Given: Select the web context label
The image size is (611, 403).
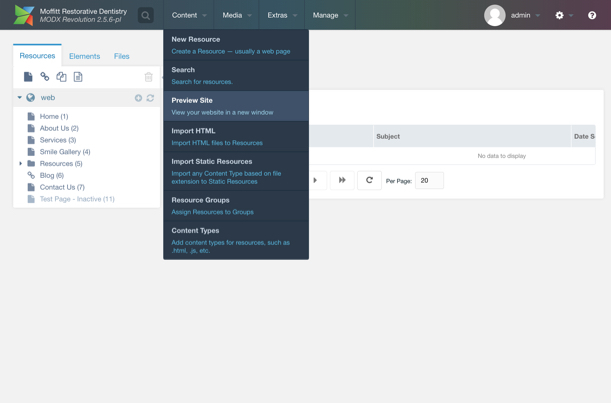Looking at the screenshot, I should point(48,97).
